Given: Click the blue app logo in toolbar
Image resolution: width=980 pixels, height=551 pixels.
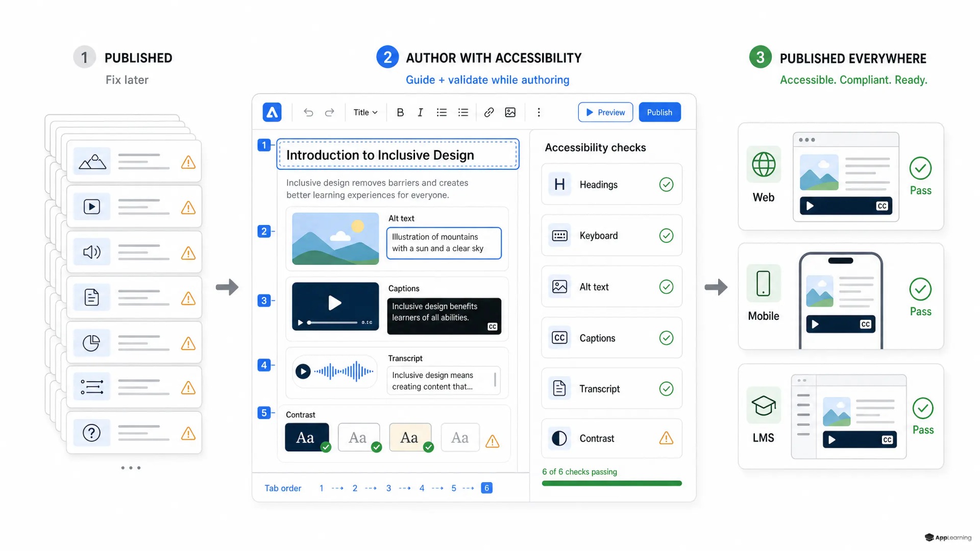Looking at the screenshot, I should click(272, 112).
